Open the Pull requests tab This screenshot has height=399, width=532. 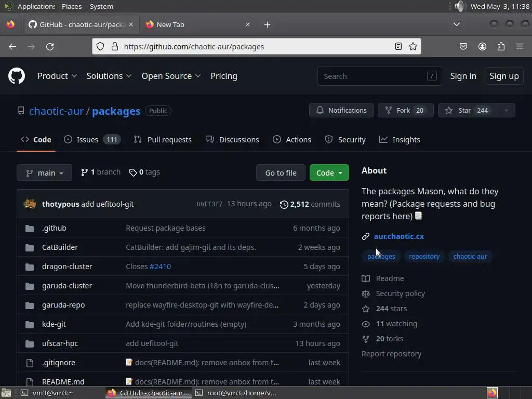click(163, 139)
